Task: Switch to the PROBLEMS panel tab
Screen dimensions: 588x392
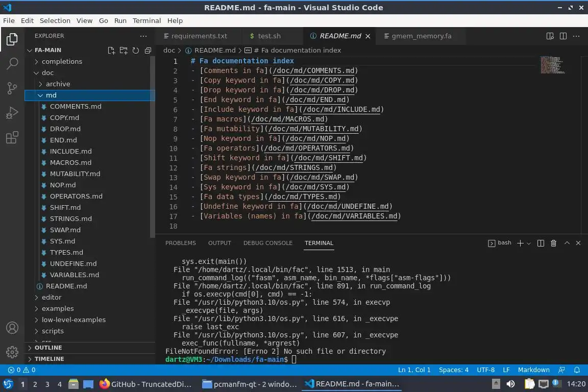Action: [x=180, y=243]
